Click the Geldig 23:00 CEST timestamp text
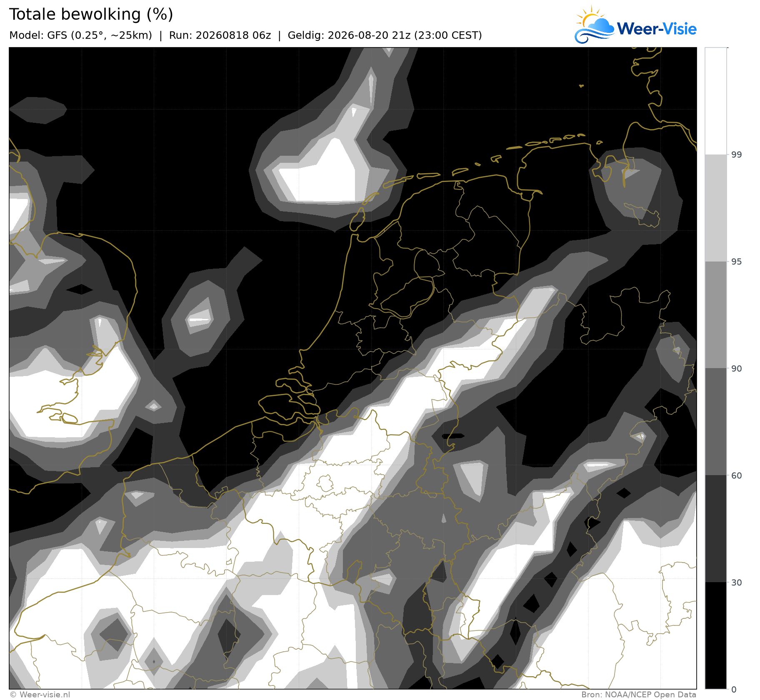This screenshot has width=760, height=700. point(385,35)
